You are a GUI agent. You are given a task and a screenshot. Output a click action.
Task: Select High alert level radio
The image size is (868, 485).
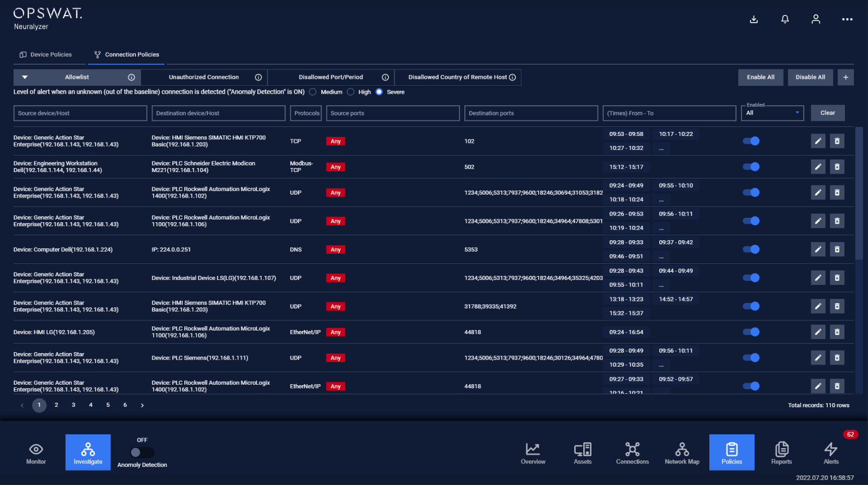pos(350,92)
